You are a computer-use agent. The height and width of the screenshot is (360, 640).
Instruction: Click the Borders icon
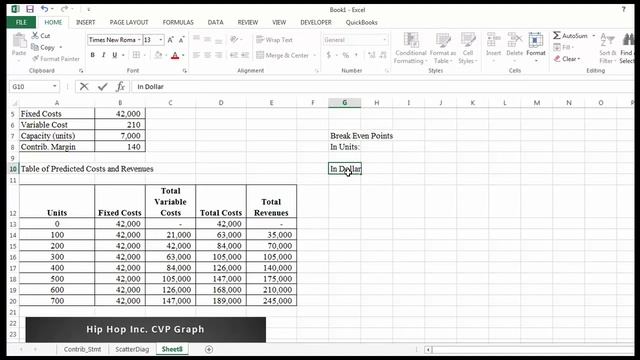point(136,55)
